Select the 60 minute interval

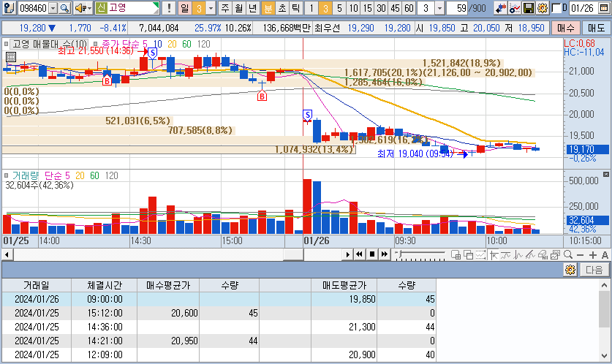click(409, 8)
